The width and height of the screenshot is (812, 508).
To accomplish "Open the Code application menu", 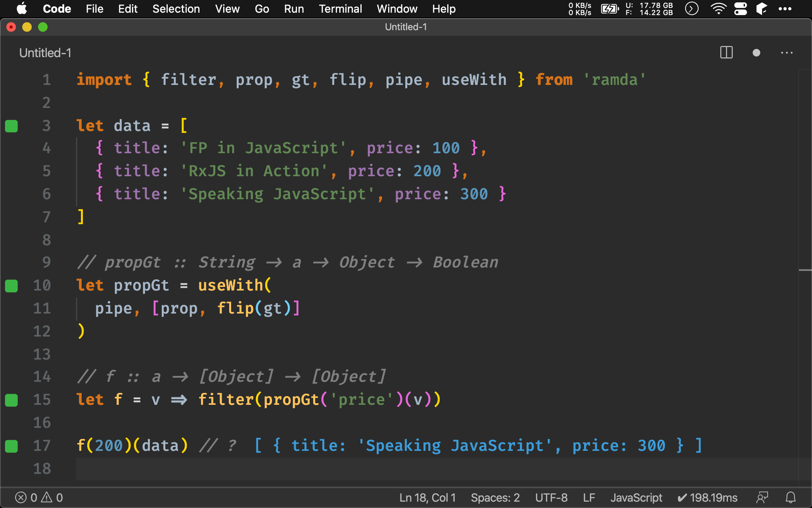I will [57, 9].
